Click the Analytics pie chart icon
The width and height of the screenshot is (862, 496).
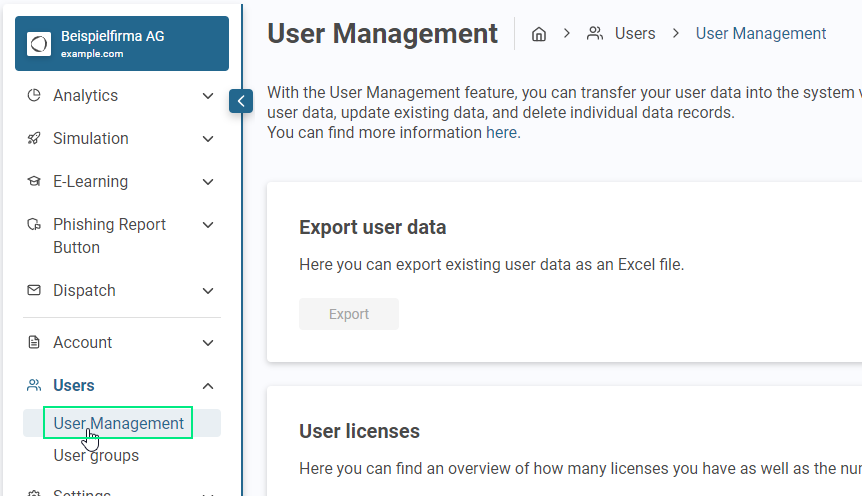(34, 96)
